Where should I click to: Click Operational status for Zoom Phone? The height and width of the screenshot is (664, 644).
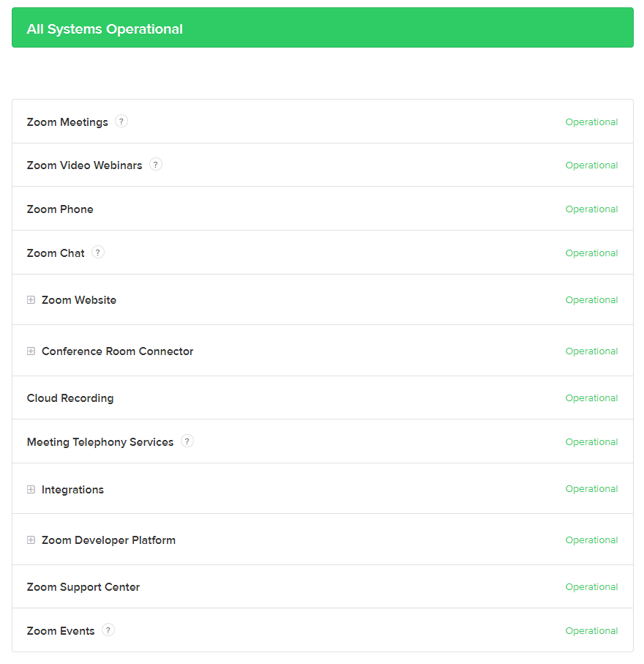click(591, 209)
